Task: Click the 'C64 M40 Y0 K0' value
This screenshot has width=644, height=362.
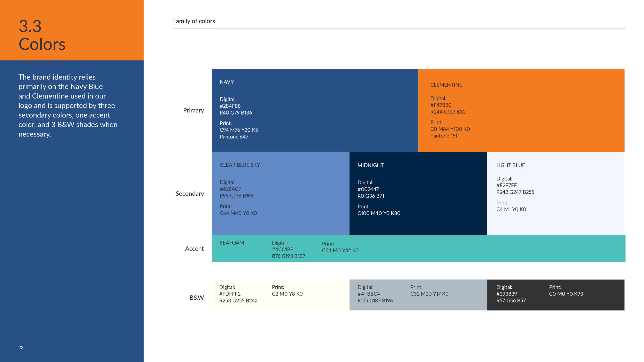Action: (238, 213)
